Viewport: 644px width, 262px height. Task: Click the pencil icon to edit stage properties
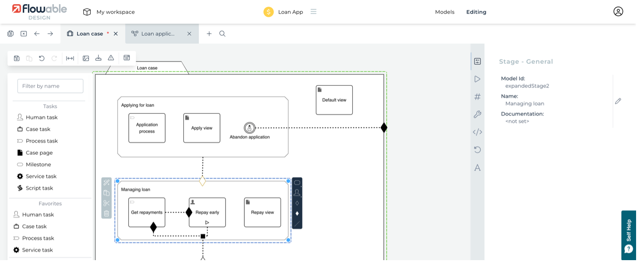618,101
